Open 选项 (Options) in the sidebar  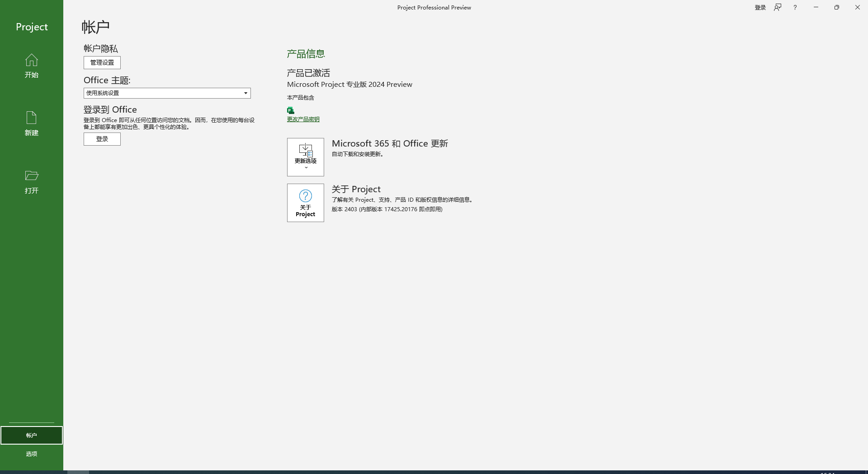(31, 454)
